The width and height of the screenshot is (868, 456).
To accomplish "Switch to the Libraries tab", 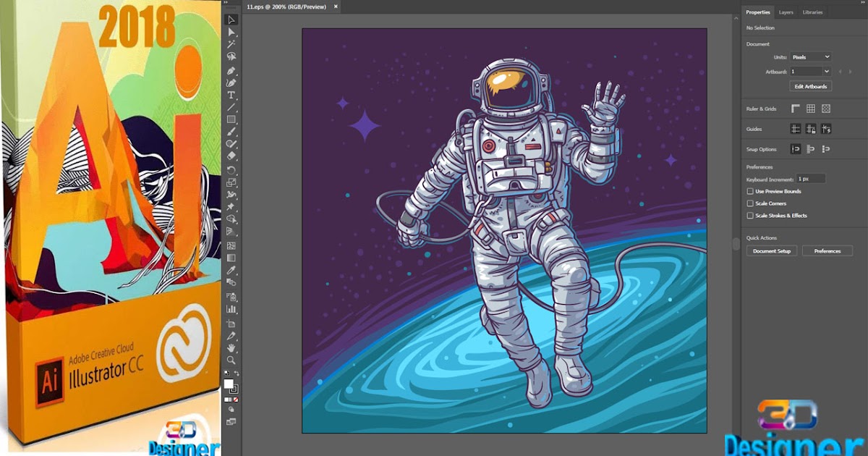I will click(812, 12).
